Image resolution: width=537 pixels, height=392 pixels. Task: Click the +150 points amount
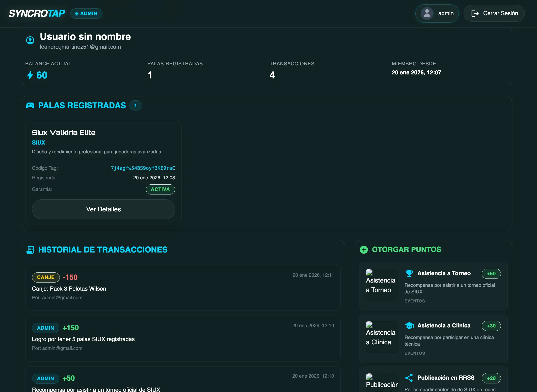(x=71, y=328)
